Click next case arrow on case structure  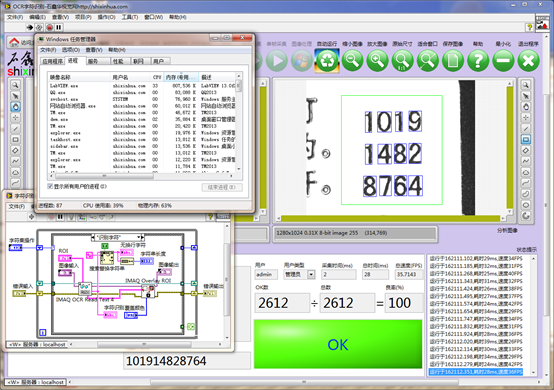(x=142, y=237)
